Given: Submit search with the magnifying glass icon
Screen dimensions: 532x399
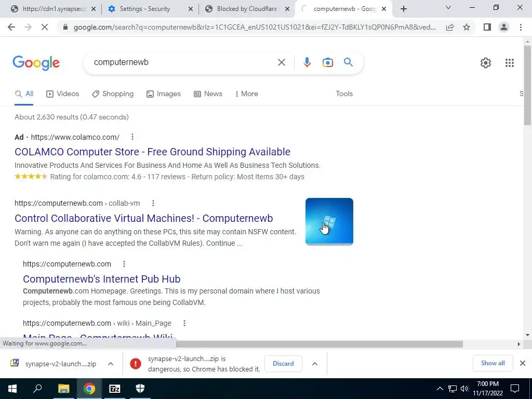Looking at the screenshot, I should 348,62.
